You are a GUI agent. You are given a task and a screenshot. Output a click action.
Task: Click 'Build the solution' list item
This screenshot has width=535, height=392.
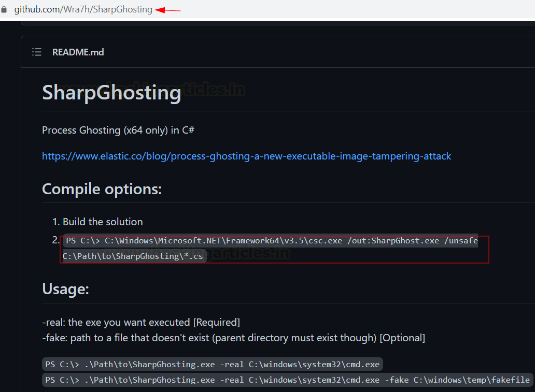(103, 222)
